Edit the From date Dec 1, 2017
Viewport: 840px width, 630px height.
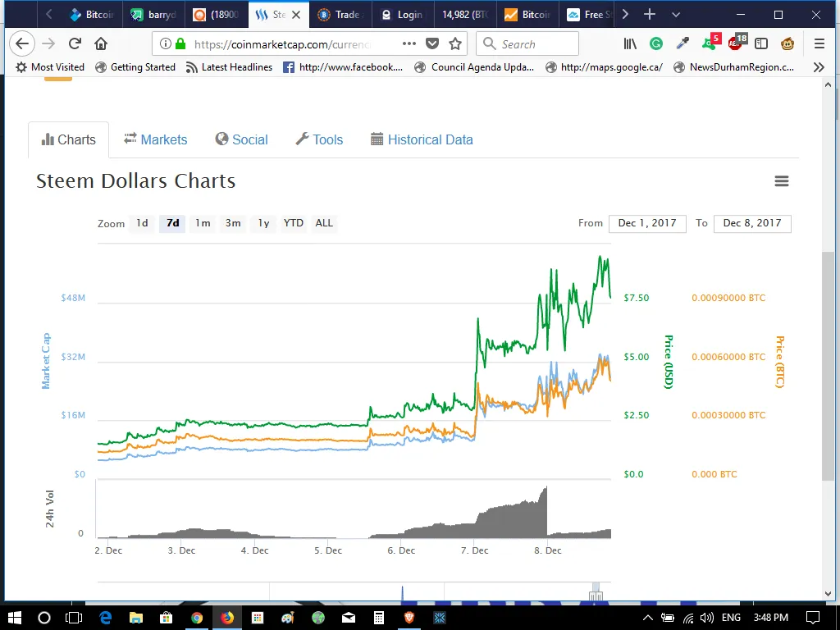[x=647, y=223]
